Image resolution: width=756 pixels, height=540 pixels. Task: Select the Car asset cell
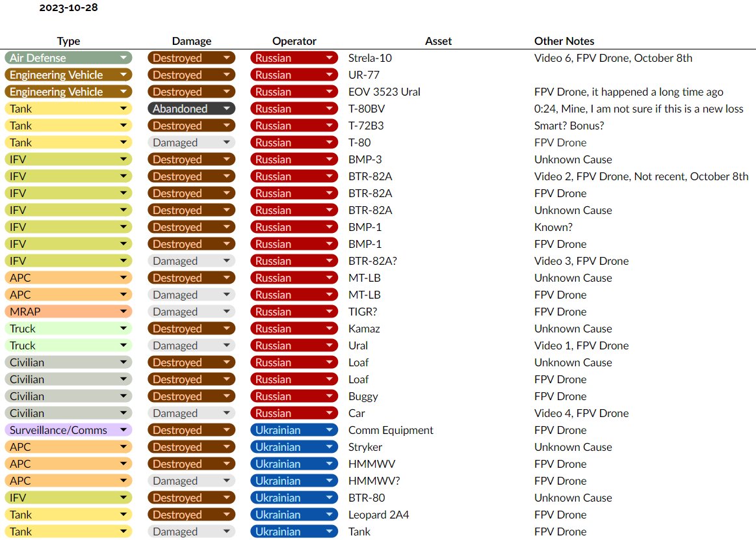click(x=356, y=413)
